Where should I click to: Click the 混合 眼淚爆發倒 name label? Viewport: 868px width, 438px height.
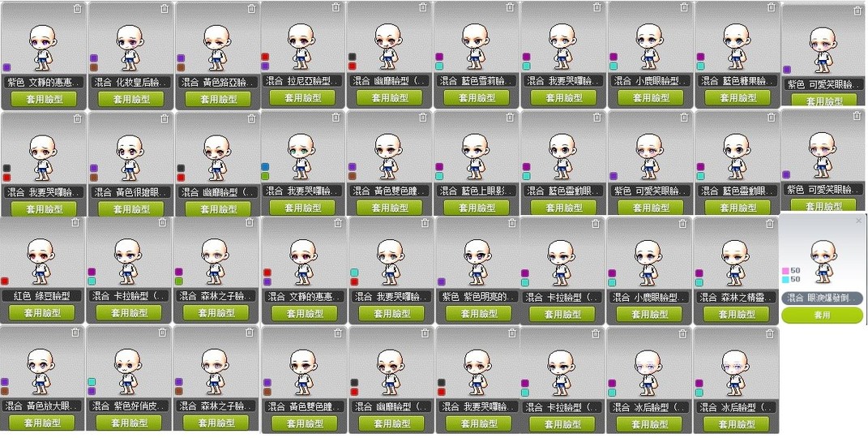pyautogui.click(x=822, y=298)
